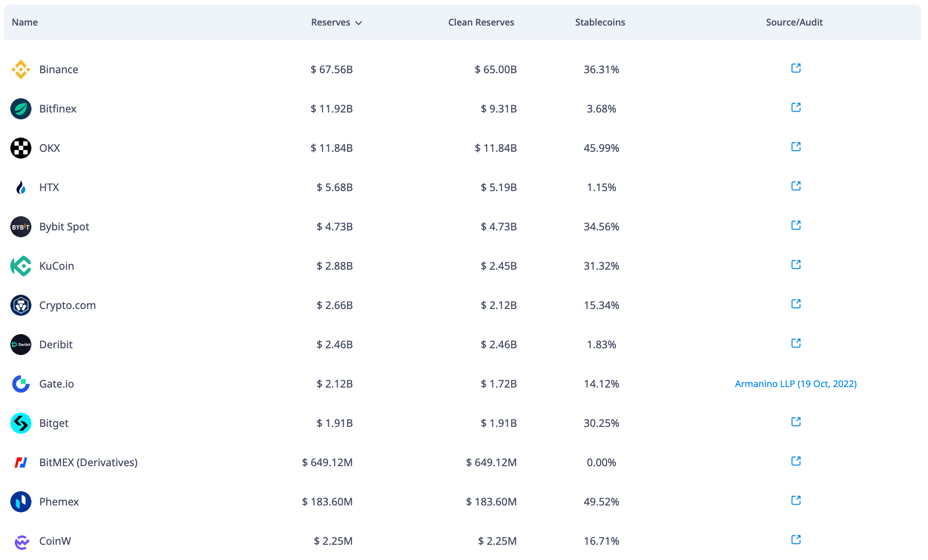Select KuCoin reserves value $ 2.88B
Screen dimensions: 928x560
click(x=335, y=266)
